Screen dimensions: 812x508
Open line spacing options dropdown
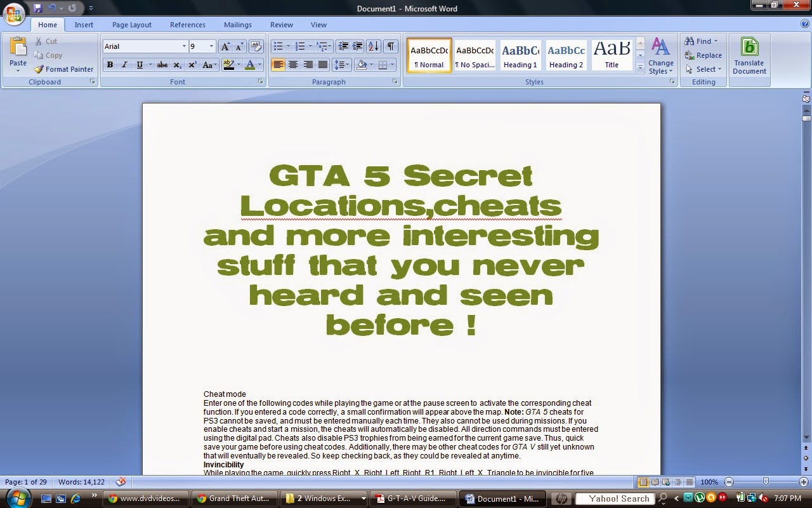point(341,65)
